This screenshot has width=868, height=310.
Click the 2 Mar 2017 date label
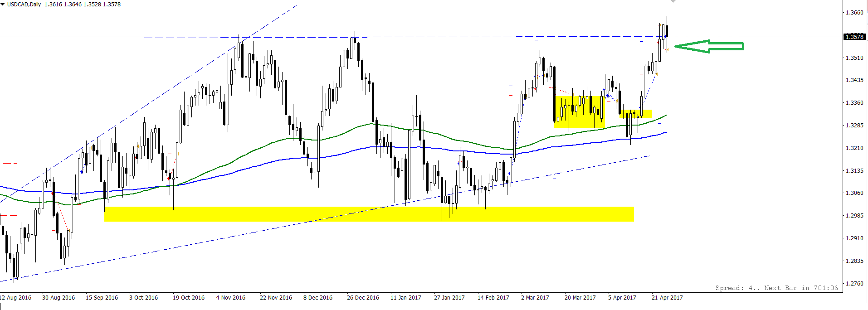point(535,298)
